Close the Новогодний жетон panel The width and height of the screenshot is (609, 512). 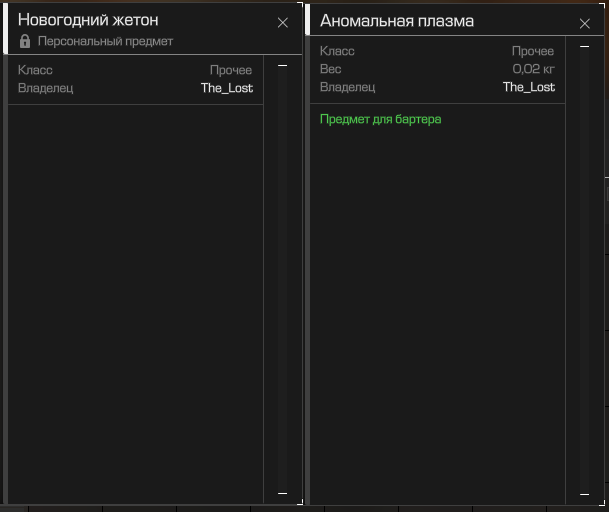[x=283, y=23]
